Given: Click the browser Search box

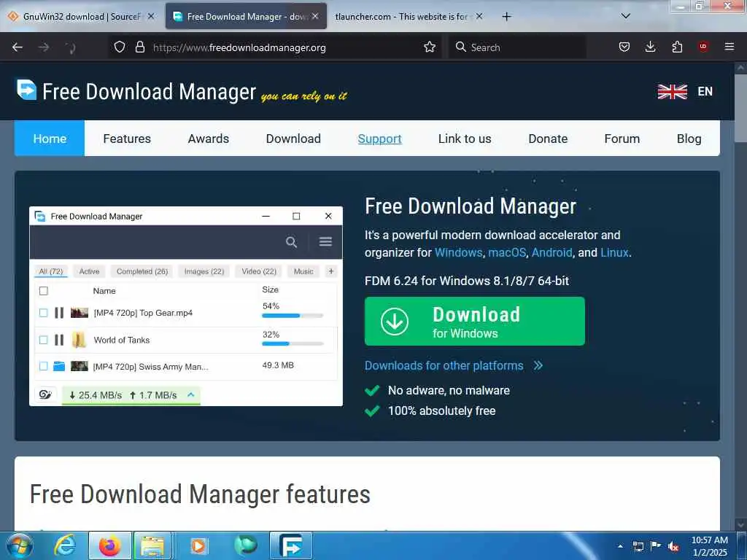Looking at the screenshot, I should click(x=517, y=47).
